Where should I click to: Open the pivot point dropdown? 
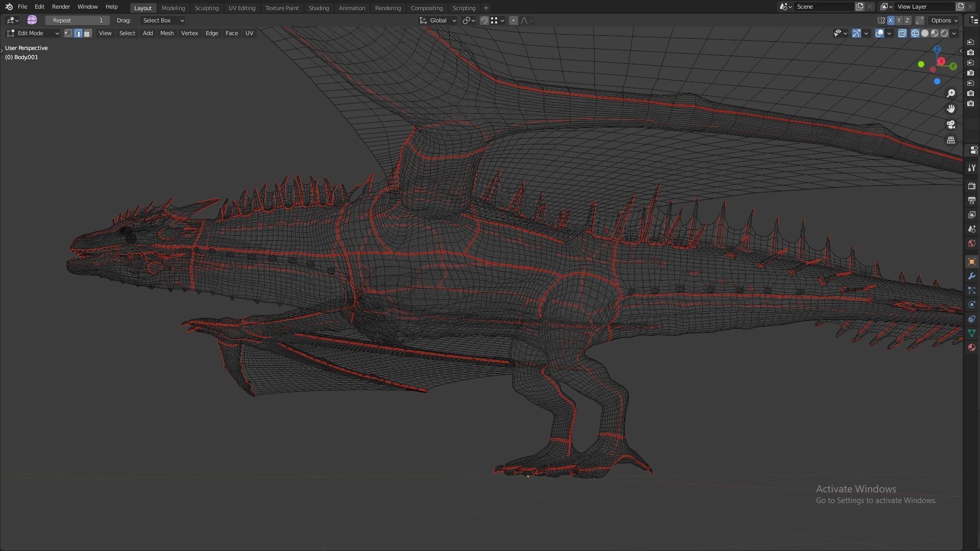click(469, 20)
